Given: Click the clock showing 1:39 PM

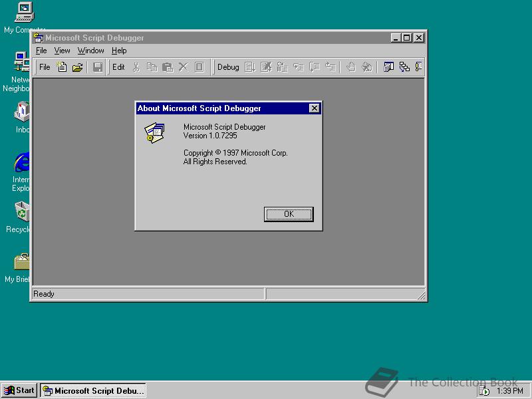Looking at the screenshot, I should [x=509, y=391].
